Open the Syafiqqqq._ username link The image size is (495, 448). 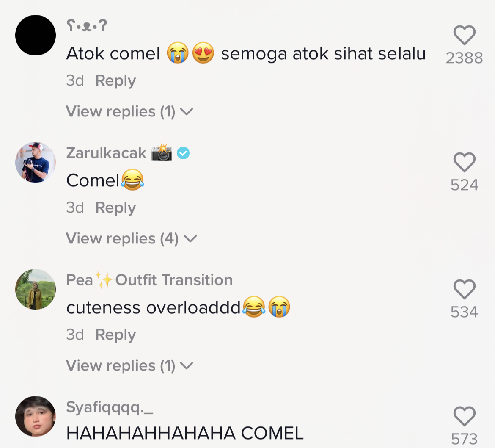110,407
